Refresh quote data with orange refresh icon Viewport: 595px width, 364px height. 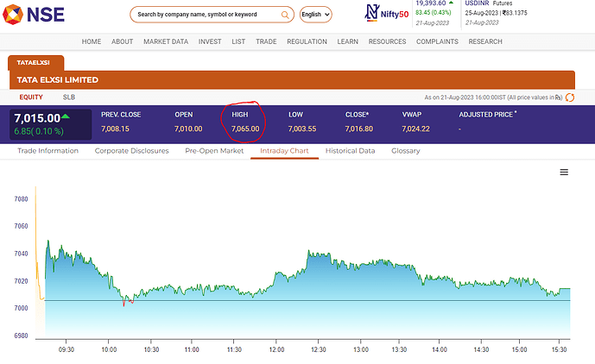(x=570, y=97)
